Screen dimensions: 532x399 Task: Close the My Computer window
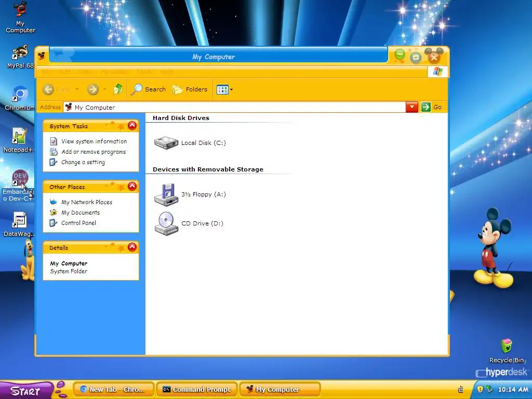coord(434,57)
